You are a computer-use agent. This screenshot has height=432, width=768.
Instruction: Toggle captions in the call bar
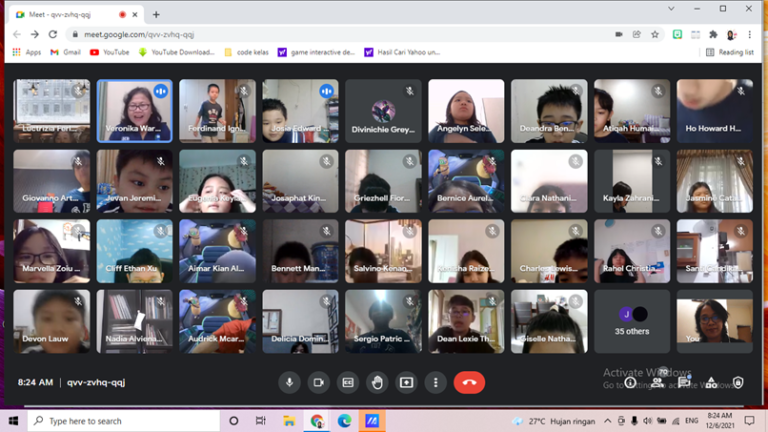[348, 382]
